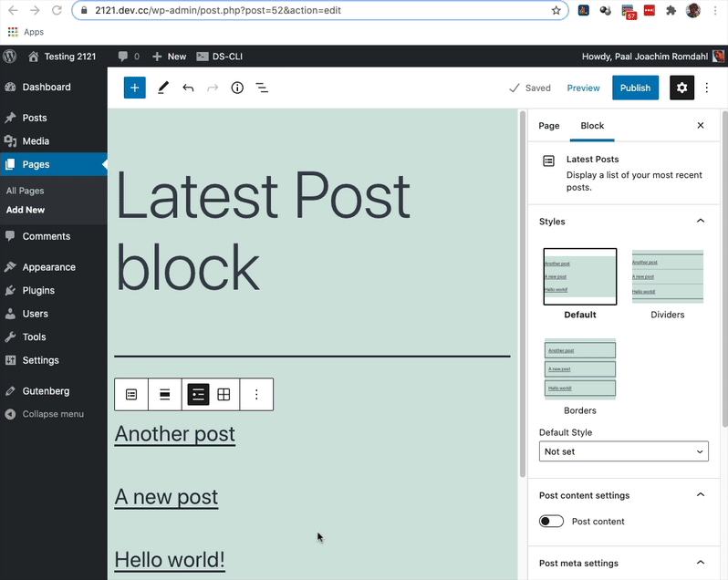The width and height of the screenshot is (728, 580).
Task: Switch to List view layout
Action: click(x=198, y=394)
